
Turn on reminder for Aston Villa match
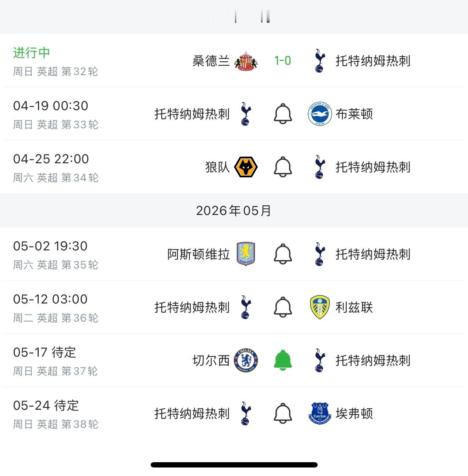(x=283, y=254)
